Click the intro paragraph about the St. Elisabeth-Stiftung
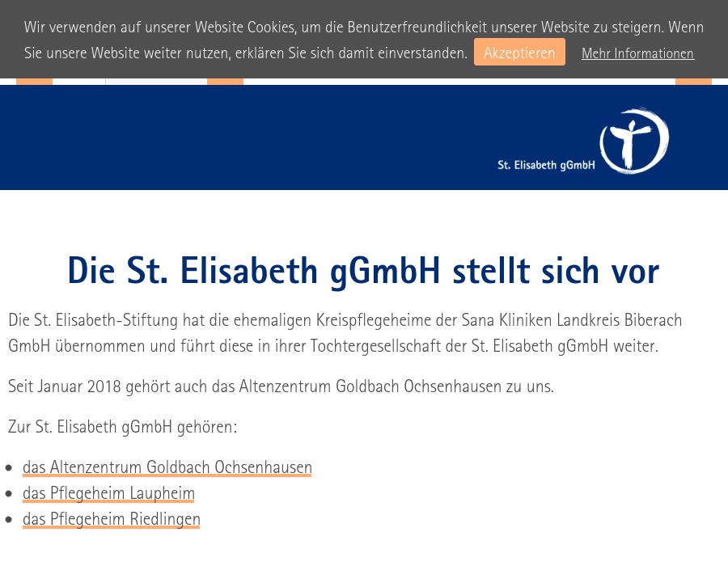The height and width of the screenshot is (566, 728). click(345, 332)
